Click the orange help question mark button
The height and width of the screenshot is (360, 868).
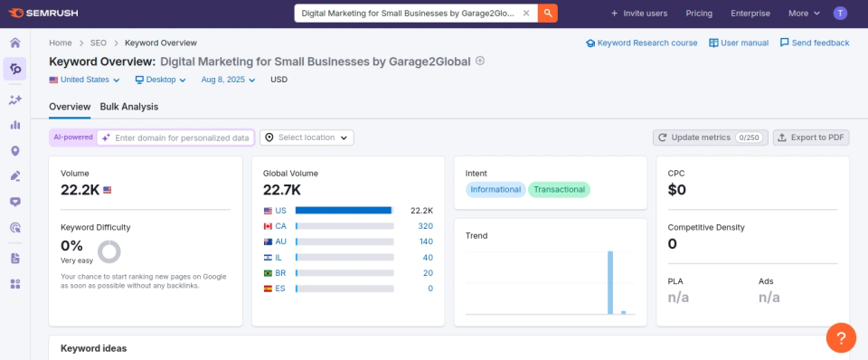coord(841,338)
